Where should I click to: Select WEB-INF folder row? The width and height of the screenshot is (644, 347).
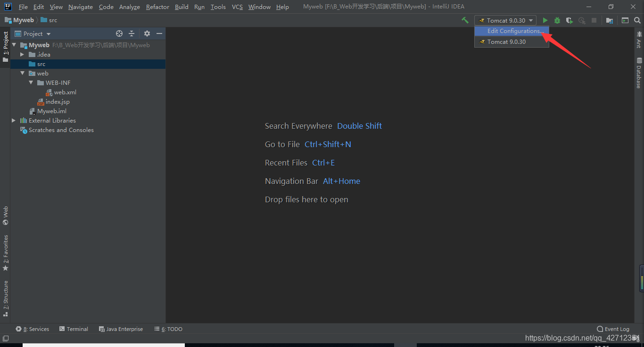(88, 83)
